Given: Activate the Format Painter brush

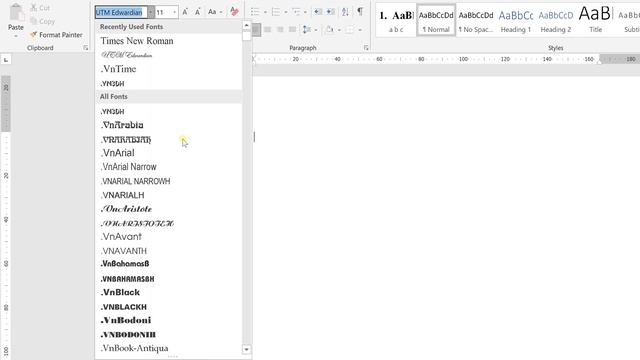Looking at the screenshot, I should (x=56, y=35).
